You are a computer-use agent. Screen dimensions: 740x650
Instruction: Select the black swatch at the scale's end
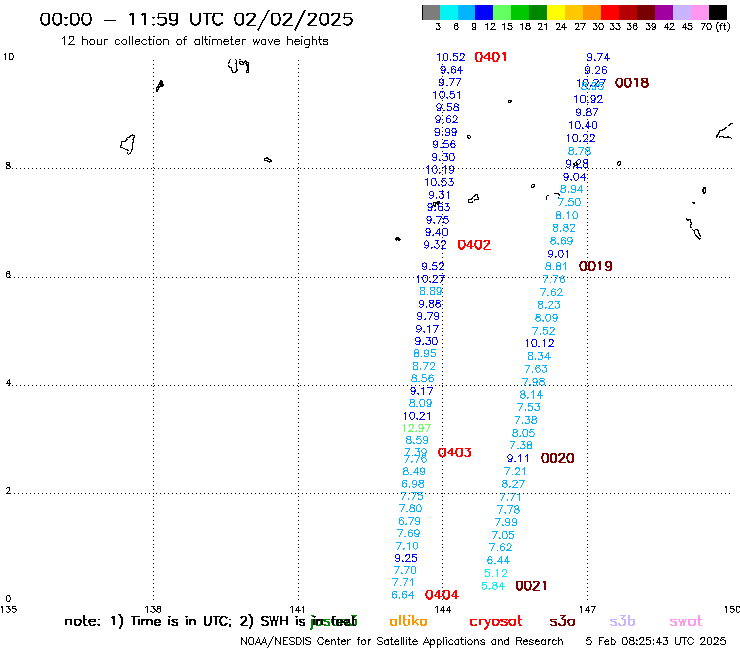point(718,12)
